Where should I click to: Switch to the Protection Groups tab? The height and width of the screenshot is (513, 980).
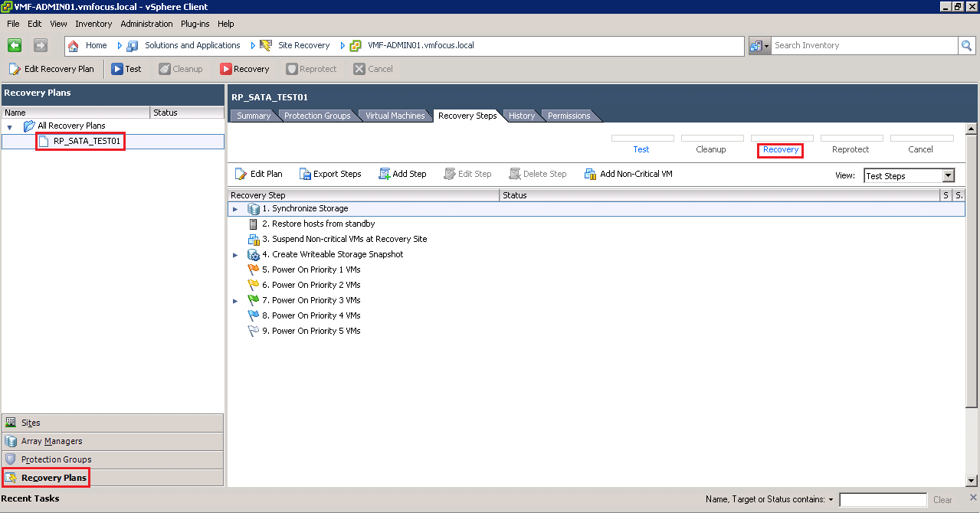coord(317,116)
